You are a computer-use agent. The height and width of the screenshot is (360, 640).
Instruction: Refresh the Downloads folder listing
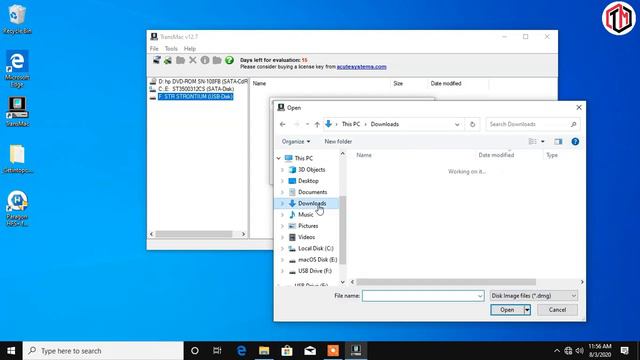point(472,124)
